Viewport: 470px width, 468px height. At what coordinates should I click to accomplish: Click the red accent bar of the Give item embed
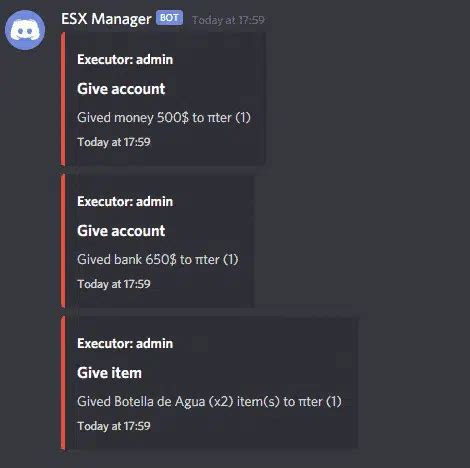[x=63, y=383]
